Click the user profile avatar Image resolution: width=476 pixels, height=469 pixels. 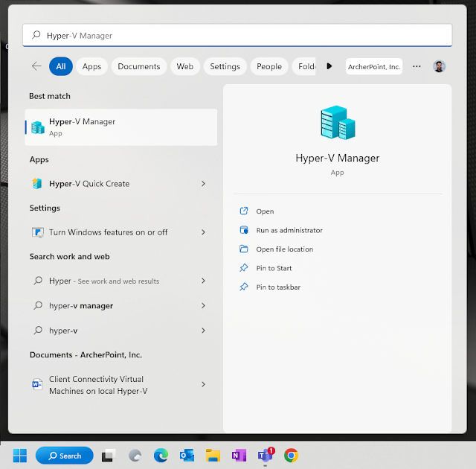tap(439, 66)
